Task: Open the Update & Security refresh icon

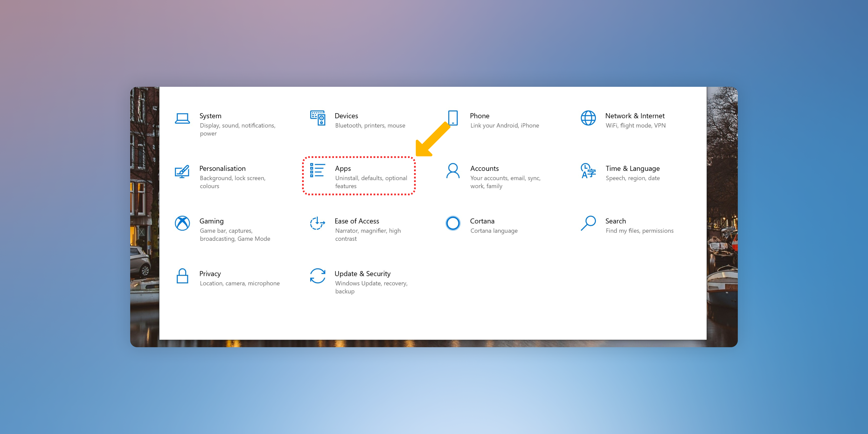Action: [x=318, y=276]
